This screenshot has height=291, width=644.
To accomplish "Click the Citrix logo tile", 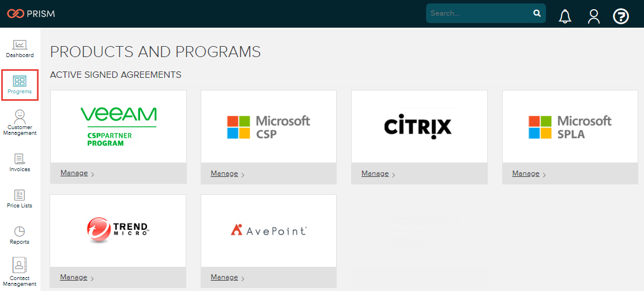I will [419, 126].
